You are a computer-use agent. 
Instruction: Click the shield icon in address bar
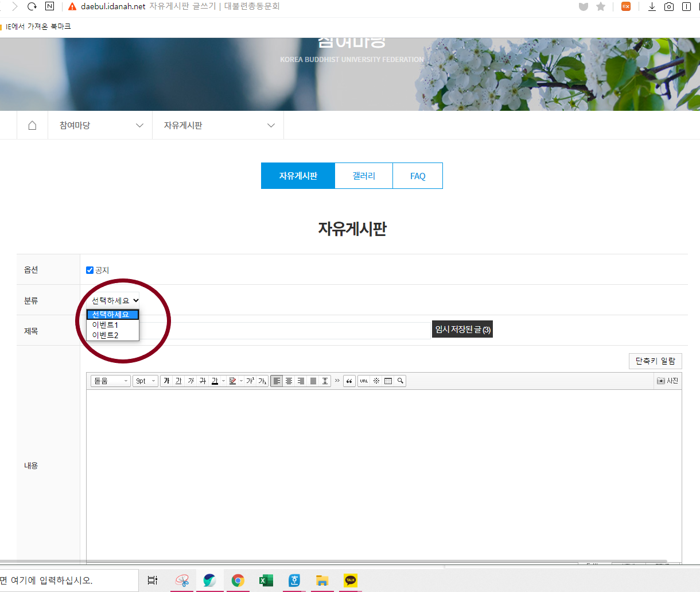[x=584, y=6]
